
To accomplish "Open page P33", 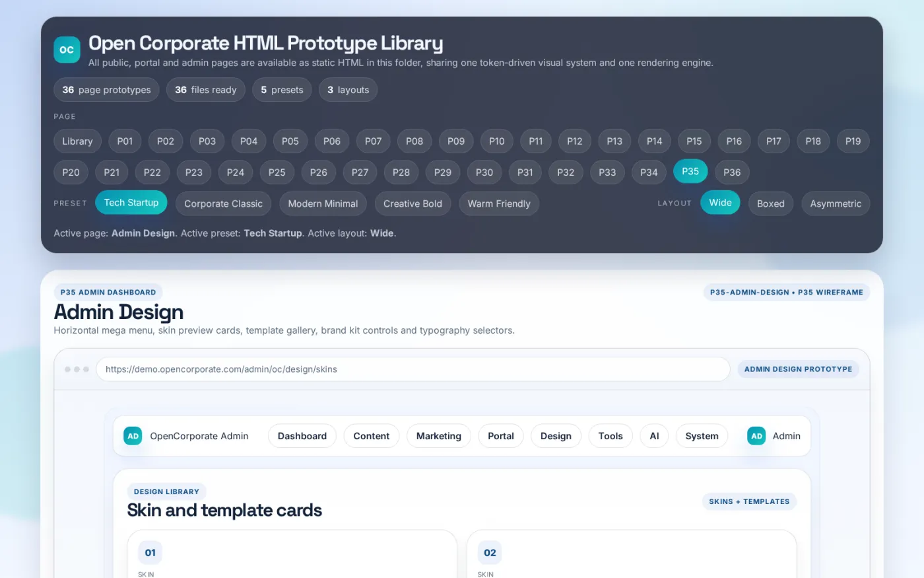I will 607,172.
